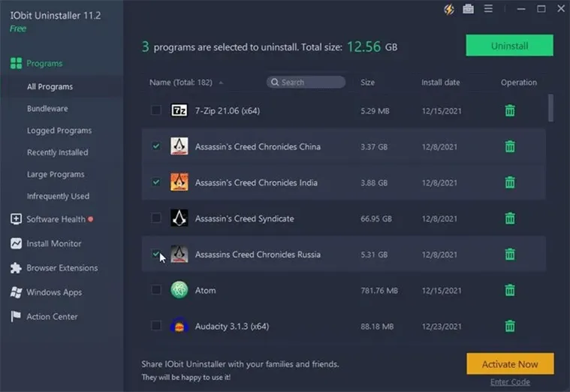Viewport: 570px width, 392px height.
Task: Select All Programs in sidebar
Action: coord(50,86)
